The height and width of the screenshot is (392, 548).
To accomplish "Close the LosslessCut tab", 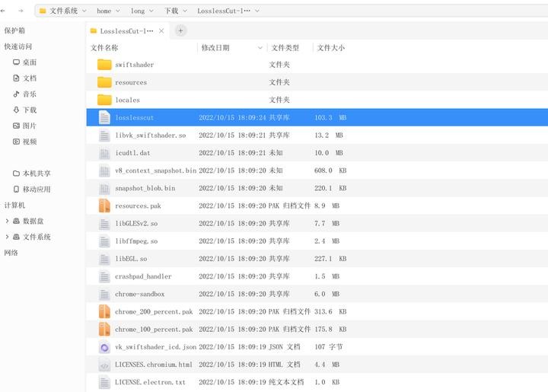I will coord(161,31).
